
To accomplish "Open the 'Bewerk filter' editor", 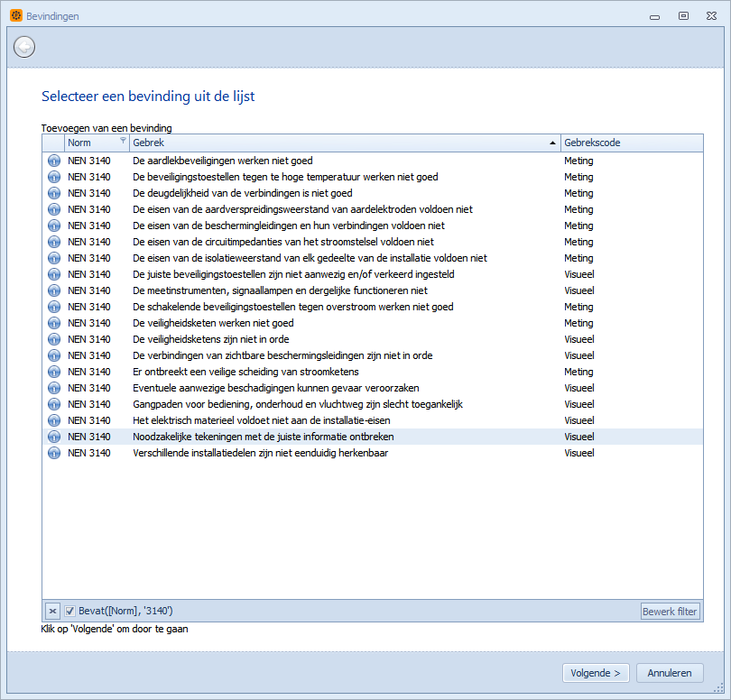I will [670, 612].
